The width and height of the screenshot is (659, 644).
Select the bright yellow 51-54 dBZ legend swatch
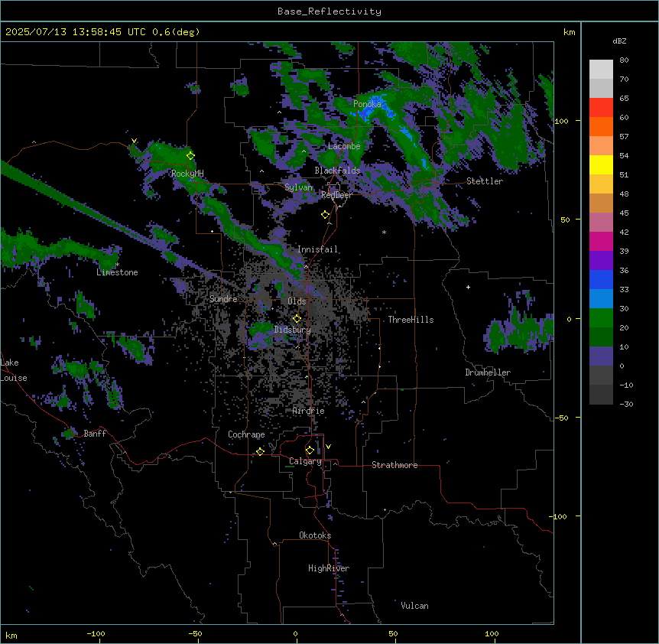pos(601,165)
